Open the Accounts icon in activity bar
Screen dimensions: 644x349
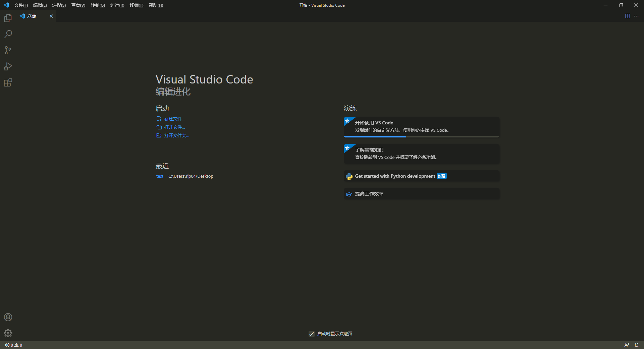tap(8, 317)
